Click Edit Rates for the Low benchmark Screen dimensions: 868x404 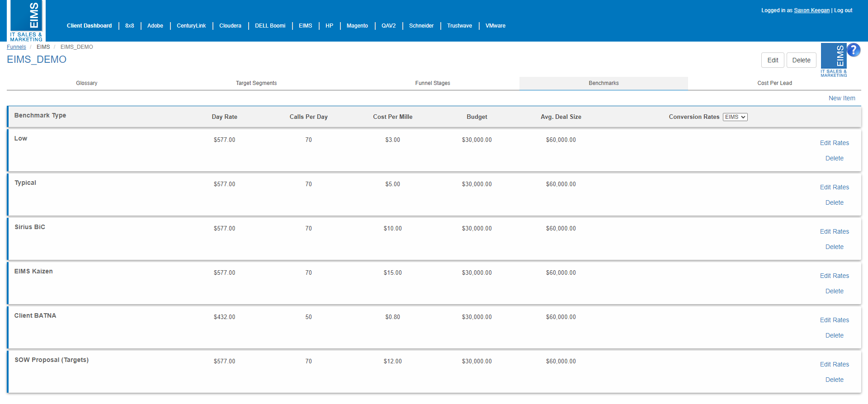(835, 143)
